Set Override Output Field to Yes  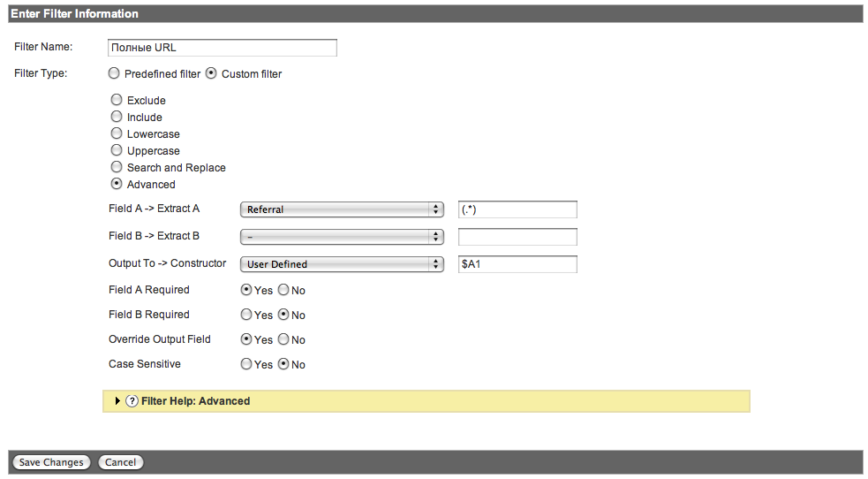(246, 338)
